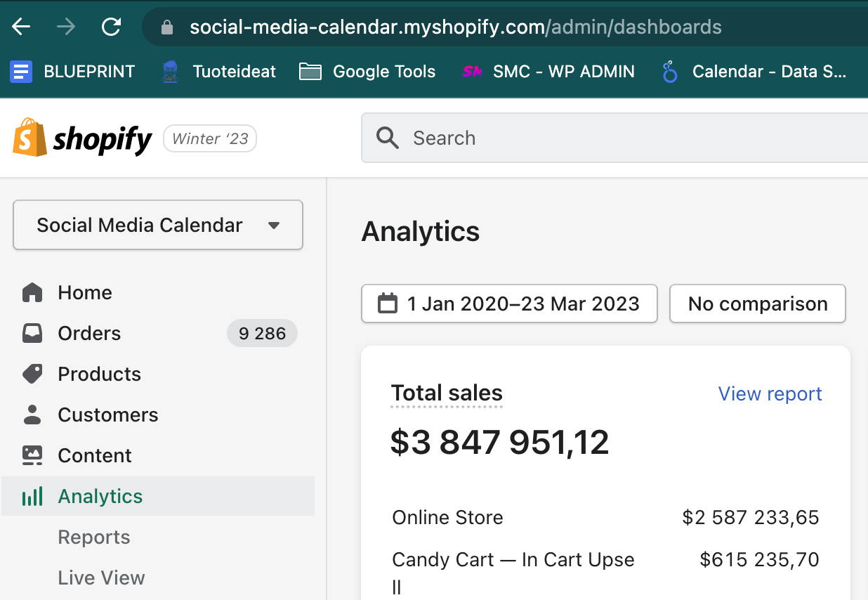Click the Shopify logo

[x=82, y=138]
